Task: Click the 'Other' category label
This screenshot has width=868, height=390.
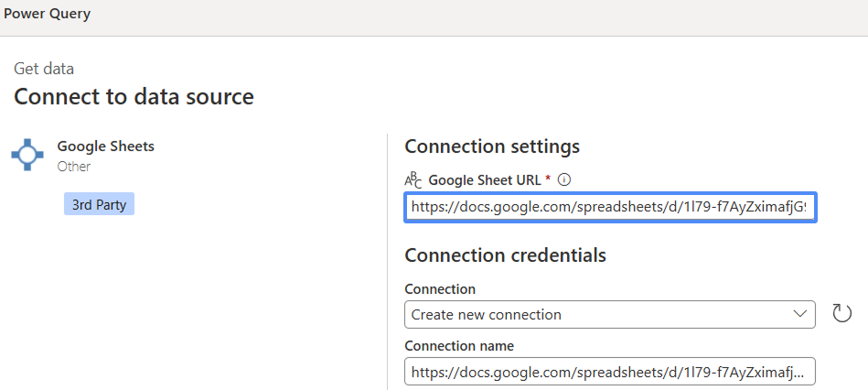Action: pos(73,167)
